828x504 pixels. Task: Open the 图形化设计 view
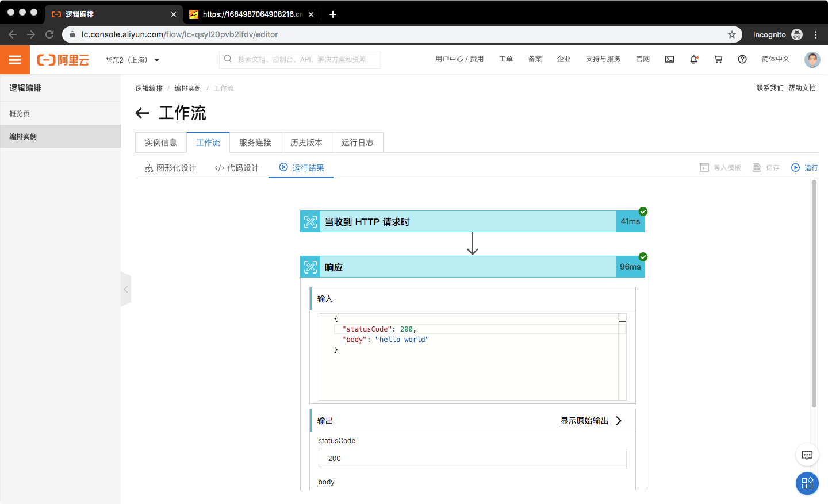171,168
